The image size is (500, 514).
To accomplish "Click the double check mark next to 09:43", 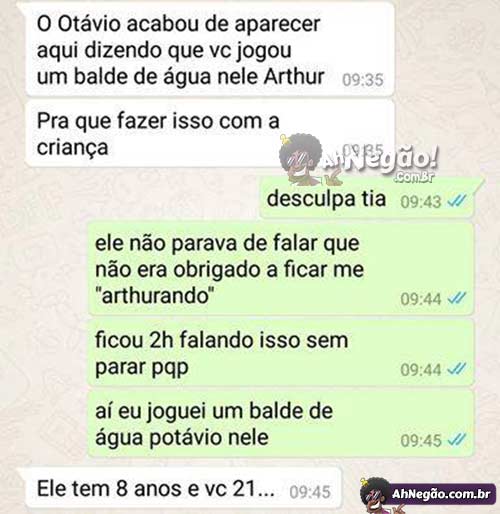I will pos(456,201).
